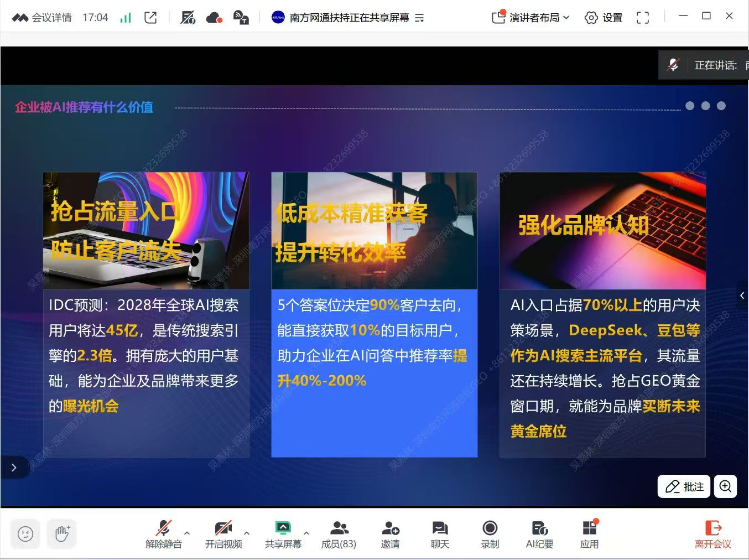Unmute microphone with 解除静音 button
749x560 pixels.
click(164, 533)
